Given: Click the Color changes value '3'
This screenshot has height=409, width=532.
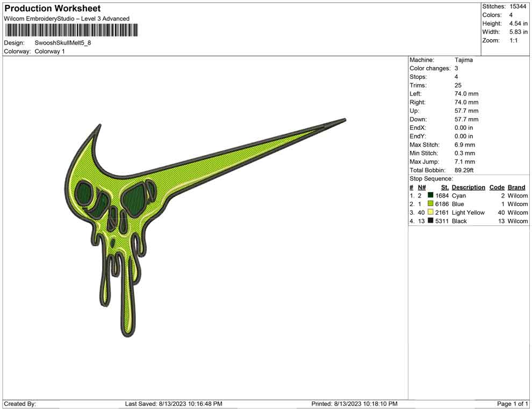Looking at the screenshot, I should [x=456, y=69].
